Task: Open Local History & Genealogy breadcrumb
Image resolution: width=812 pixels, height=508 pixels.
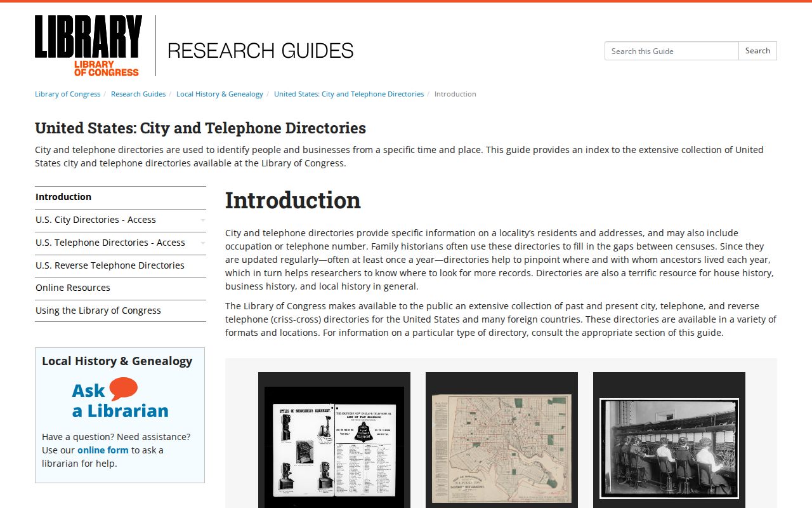Action: pos(219,94)
